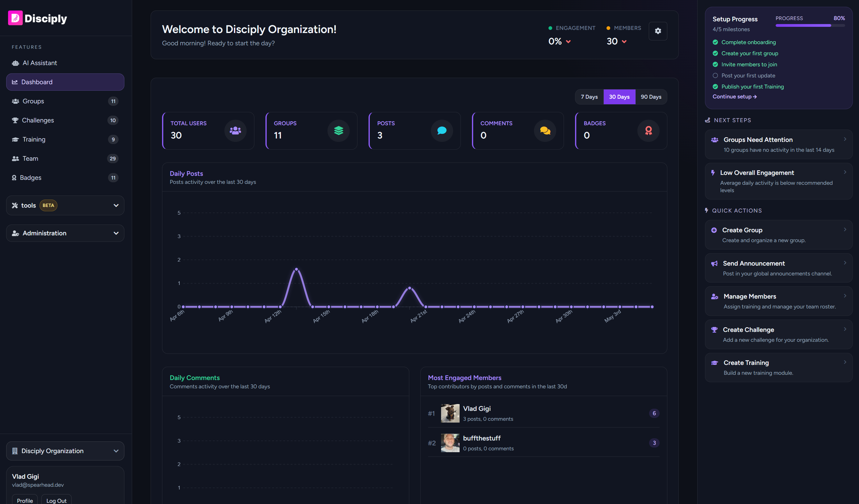The width and height of the screenshot is (859, 504).
Task: Click the unchecked Post your first update circle
Action: [x=715, y=76]
